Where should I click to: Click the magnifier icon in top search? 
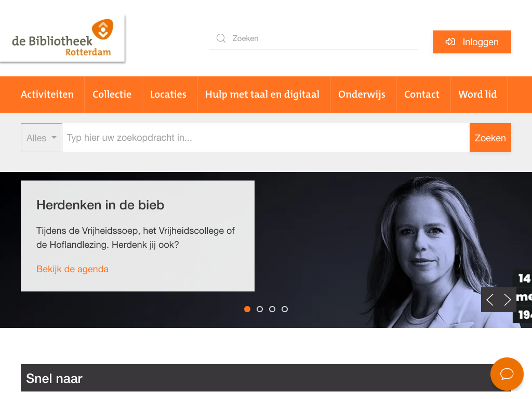221,38
